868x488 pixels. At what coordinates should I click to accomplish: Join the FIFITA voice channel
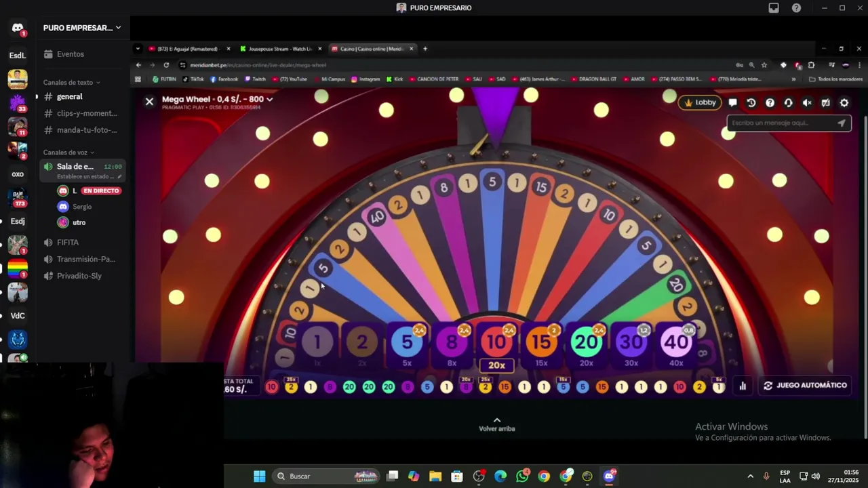[83, 243]
